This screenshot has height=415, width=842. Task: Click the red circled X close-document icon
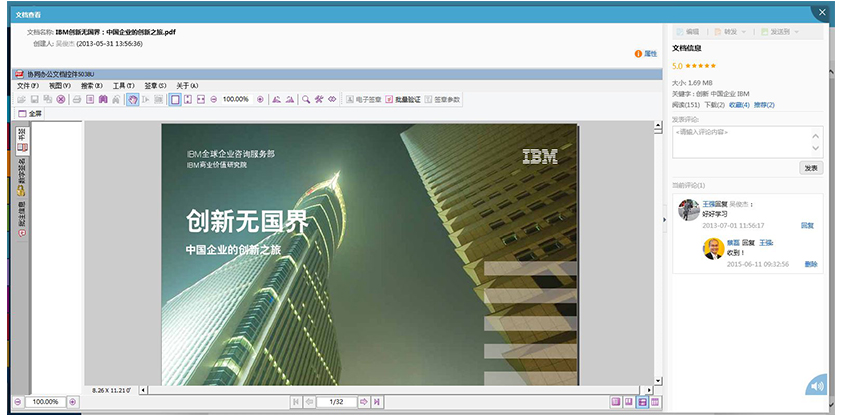point(61,99)
